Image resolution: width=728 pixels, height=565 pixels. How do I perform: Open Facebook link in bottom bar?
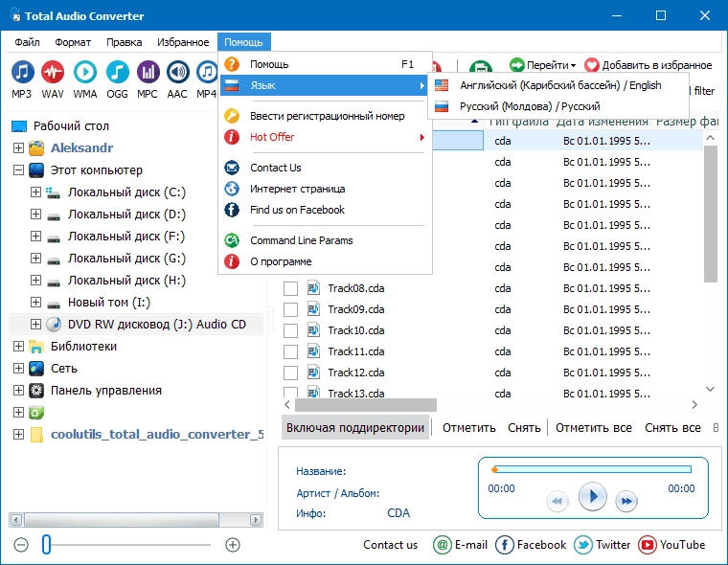tap(531, 545)
